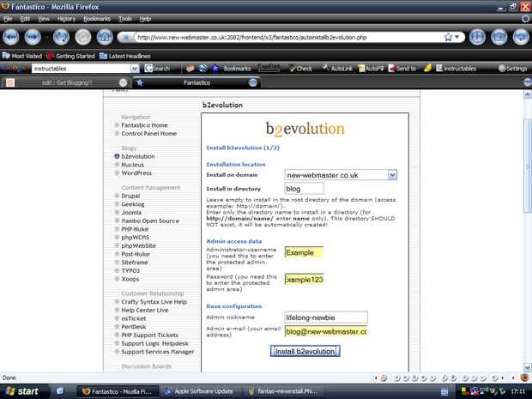The width and height of the screenshot is (532, 399).
Task: Click the browser Back arrow button
Action: coord(11,37)
